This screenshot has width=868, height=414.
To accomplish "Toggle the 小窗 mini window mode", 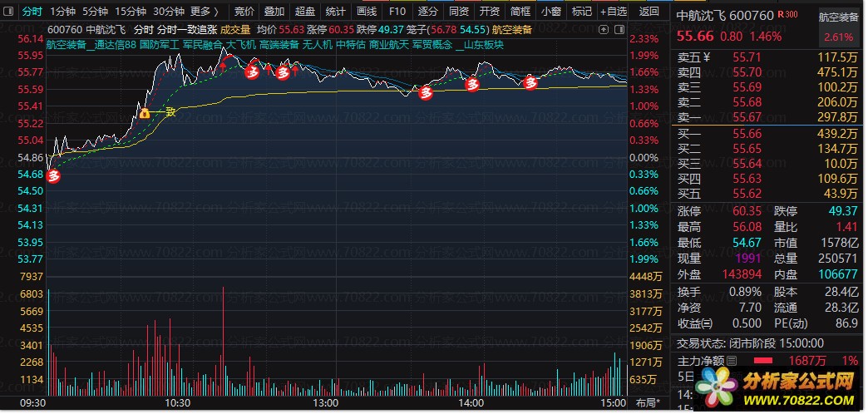I will tap(550, 11).
